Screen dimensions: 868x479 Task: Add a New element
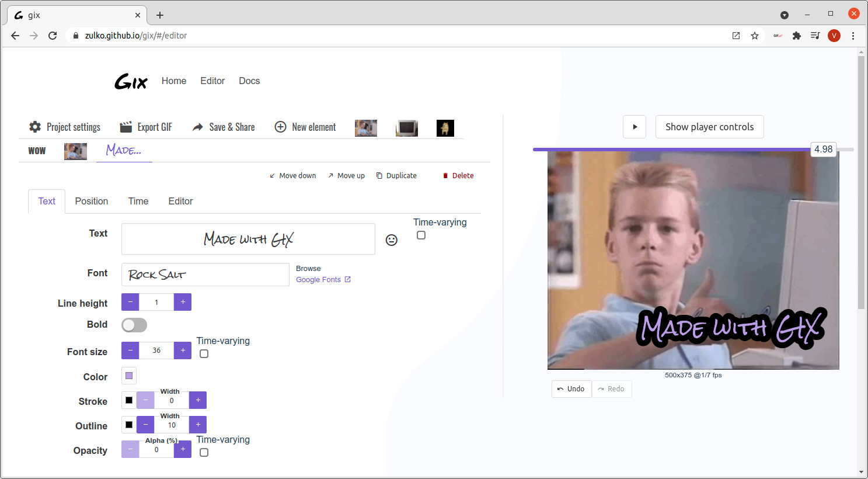click(305, 127)
